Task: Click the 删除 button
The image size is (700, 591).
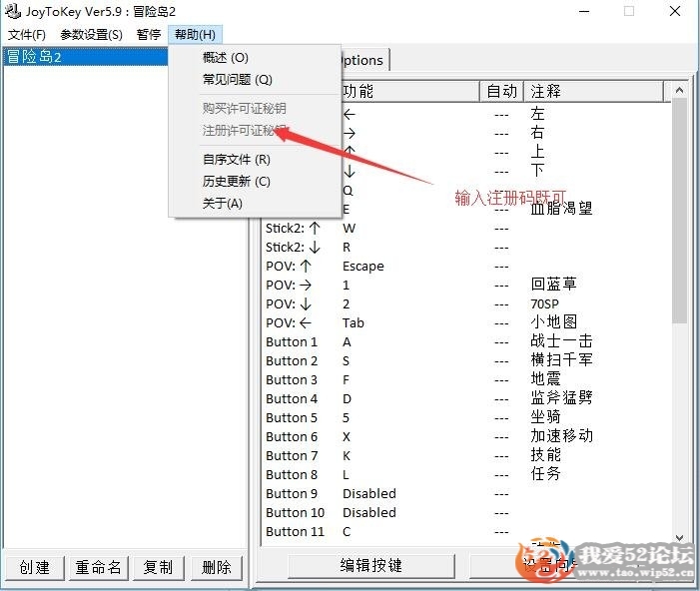Action: point(217,568)
